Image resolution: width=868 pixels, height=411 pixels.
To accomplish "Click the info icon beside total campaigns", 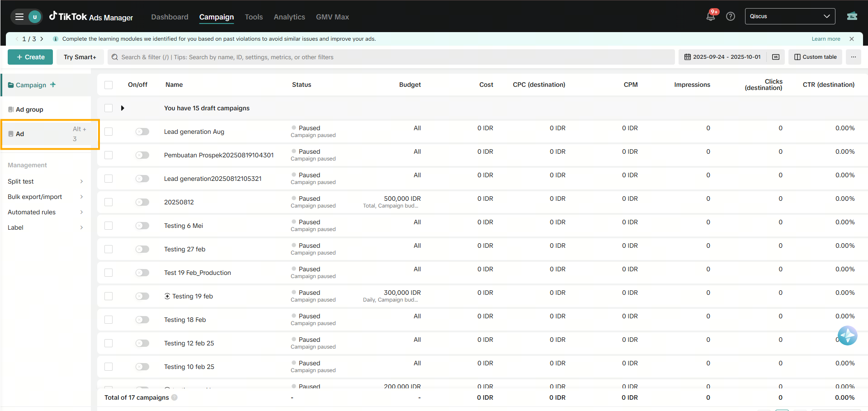I will [x=175, y=397].
